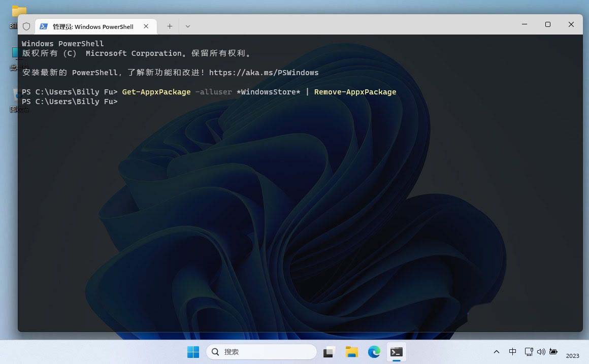Minimize the PowerShell window
This screenshot has height=364, width=589.
pyautogui.click(x=525, y=24)
